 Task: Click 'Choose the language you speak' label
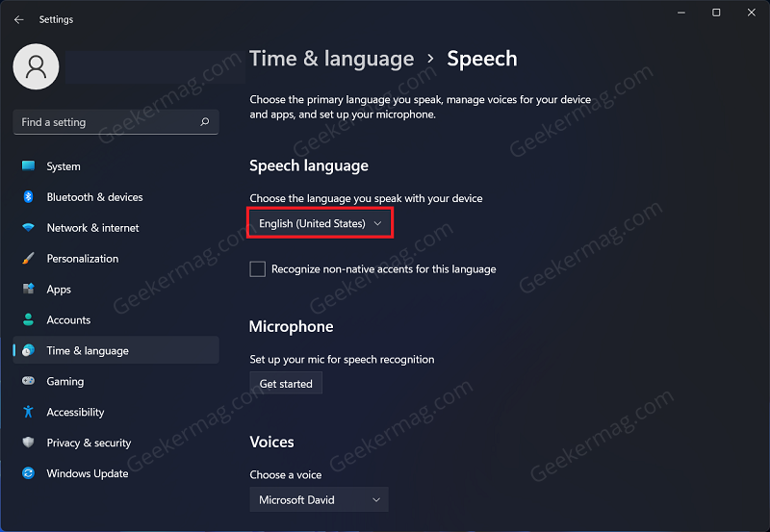[366, 198]
